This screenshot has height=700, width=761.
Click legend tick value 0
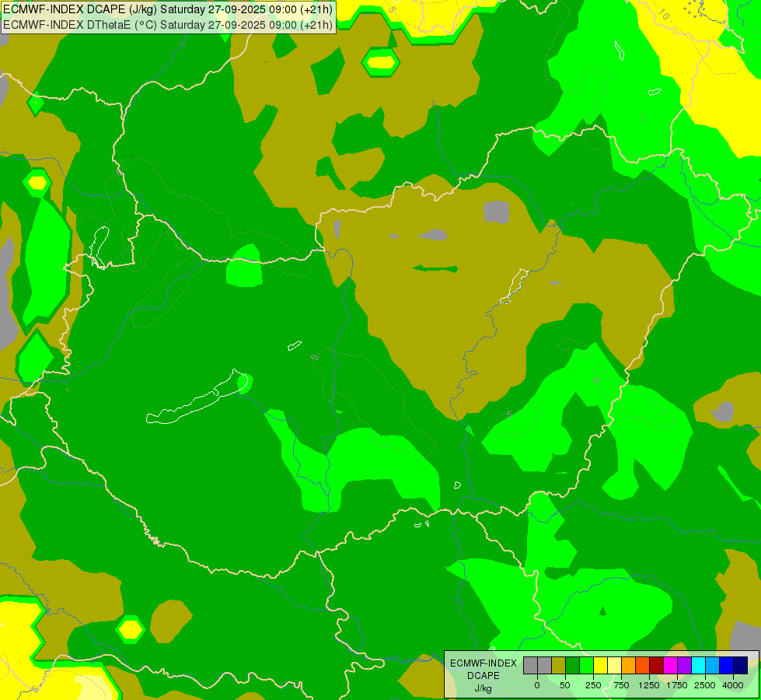pyautogui.click(x=537, y=685)
